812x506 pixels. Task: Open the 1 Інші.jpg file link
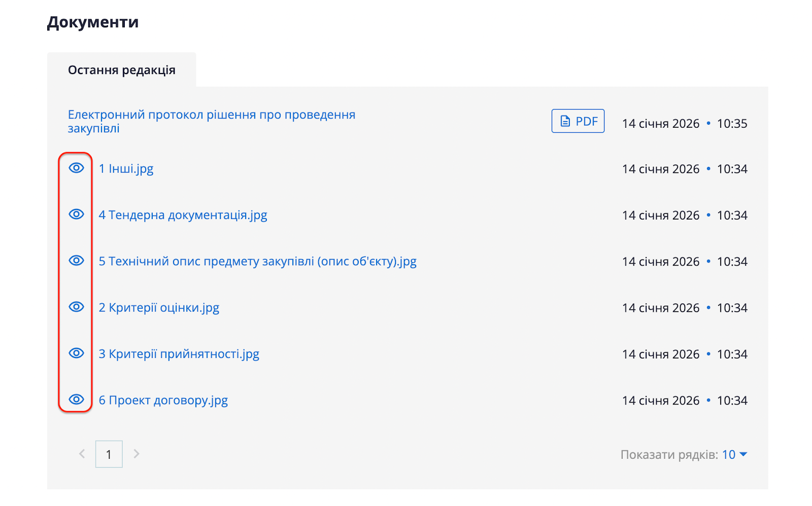pos(126,169)
